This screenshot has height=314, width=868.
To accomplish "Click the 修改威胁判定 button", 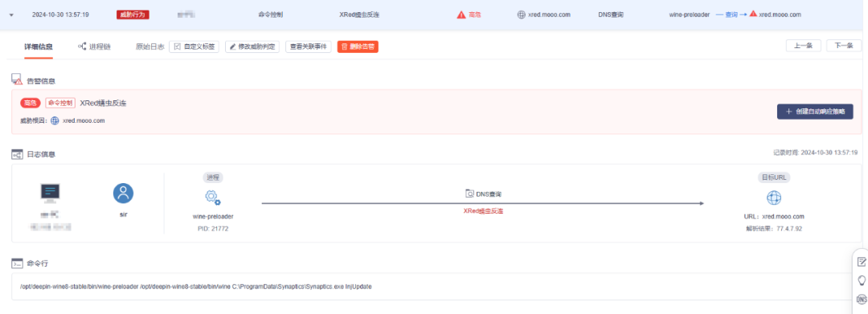I will pyautogui.click(x=252, y=47).
